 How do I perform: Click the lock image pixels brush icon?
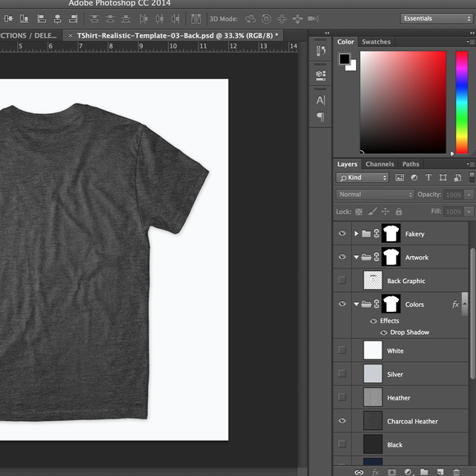click(x=372, y=211)
